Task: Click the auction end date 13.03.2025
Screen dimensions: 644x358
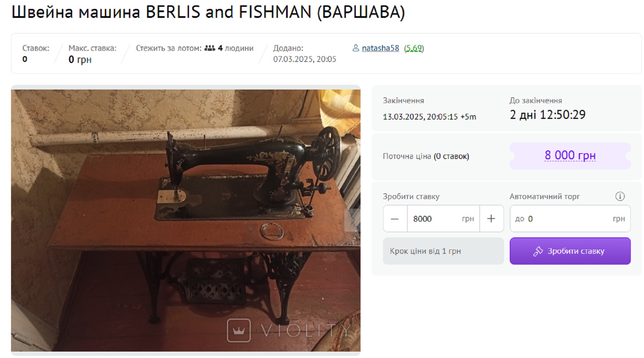Action: (429, 117)
